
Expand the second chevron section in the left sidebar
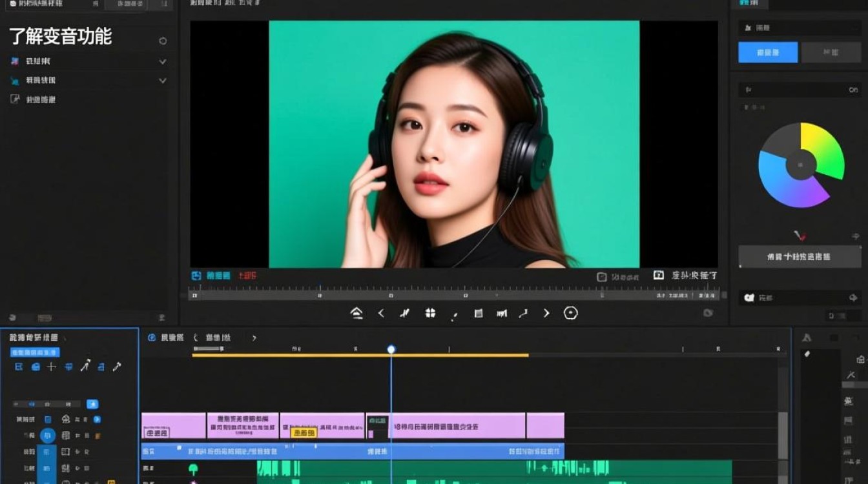pos(162,80)
